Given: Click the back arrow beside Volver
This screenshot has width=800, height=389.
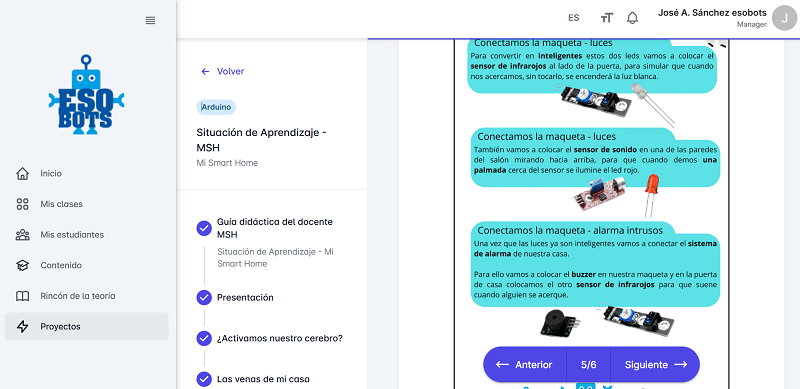Looking at the screenshot, I should pyautogui.click(x=205, y=71).
